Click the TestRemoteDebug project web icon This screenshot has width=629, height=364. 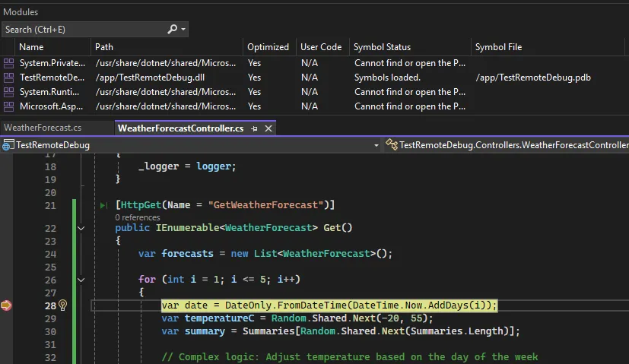(x=8, y=145)
